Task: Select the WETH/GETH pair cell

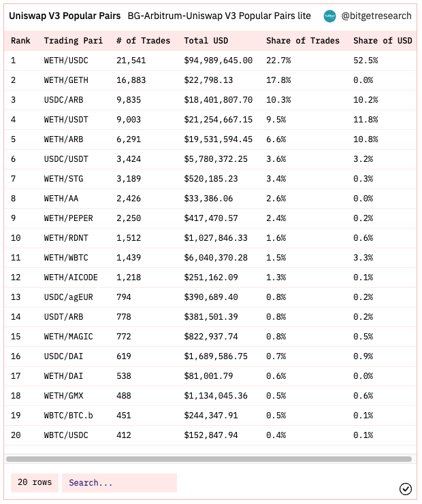Action: [x=66, y=80]
